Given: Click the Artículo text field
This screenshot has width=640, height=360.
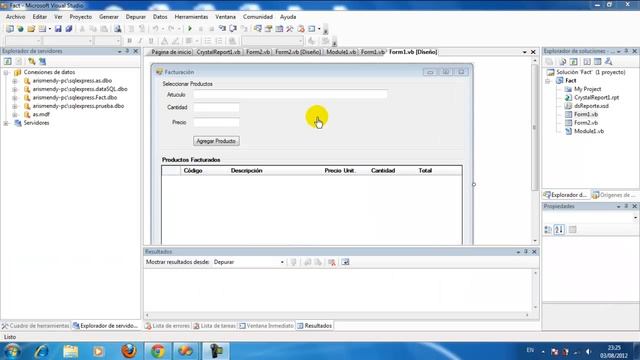Looking at the screenshot, I should [x=290, y=95].
